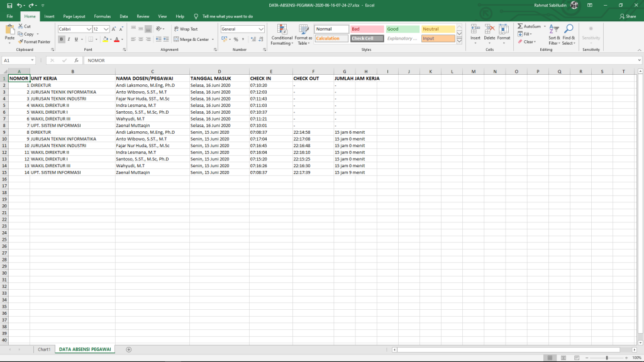Redo the last action
Image resolution: width=644 pixels, height=362 pixels.
tap(31, 5)
